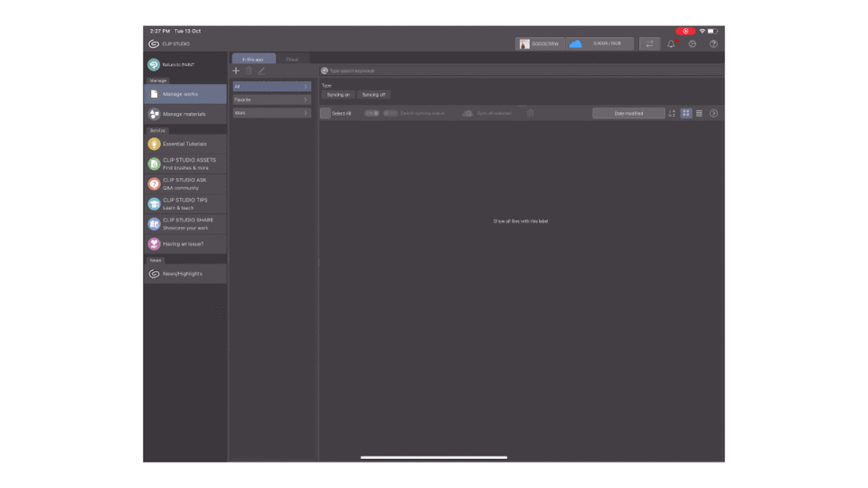The width and height of the screenshot is (868, 488).
Task: Switch to grid thumbnail view
Action: 686,114
